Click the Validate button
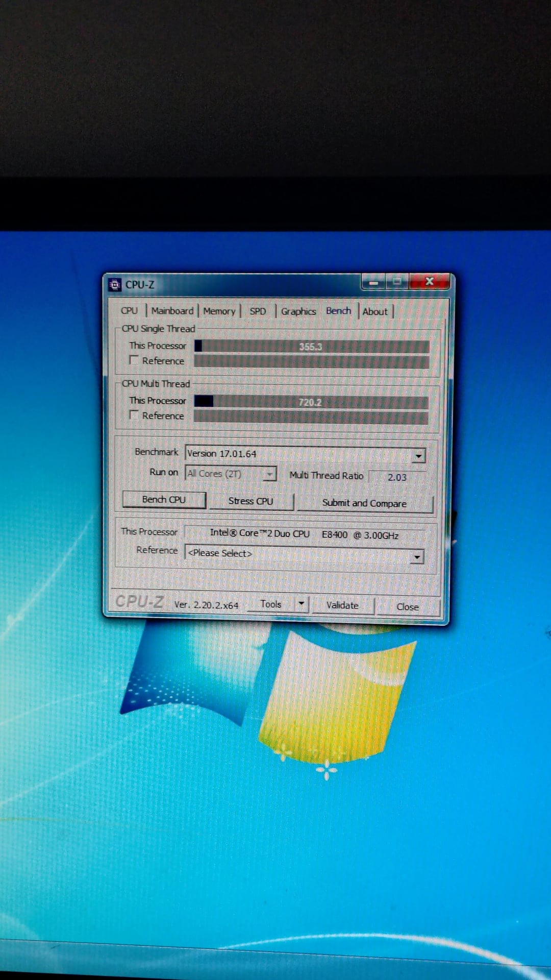This screenshot has width=551, height=980. click(x=342, y=605)
